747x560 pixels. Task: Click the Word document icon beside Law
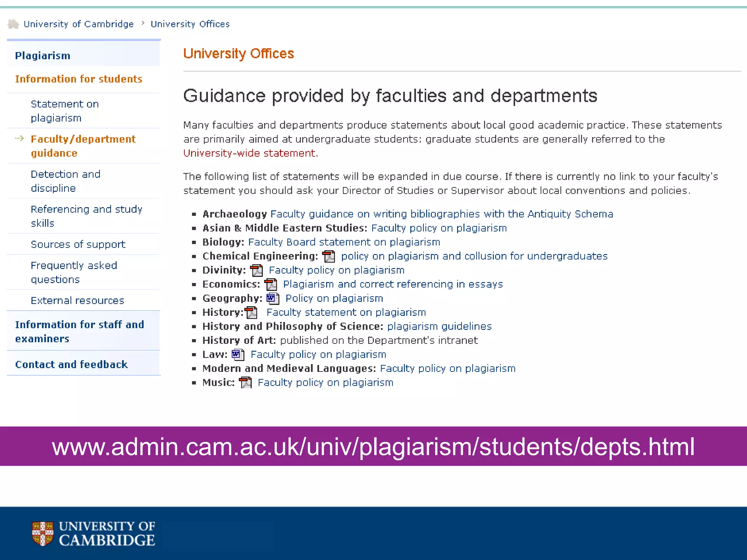tap(238, 354)
